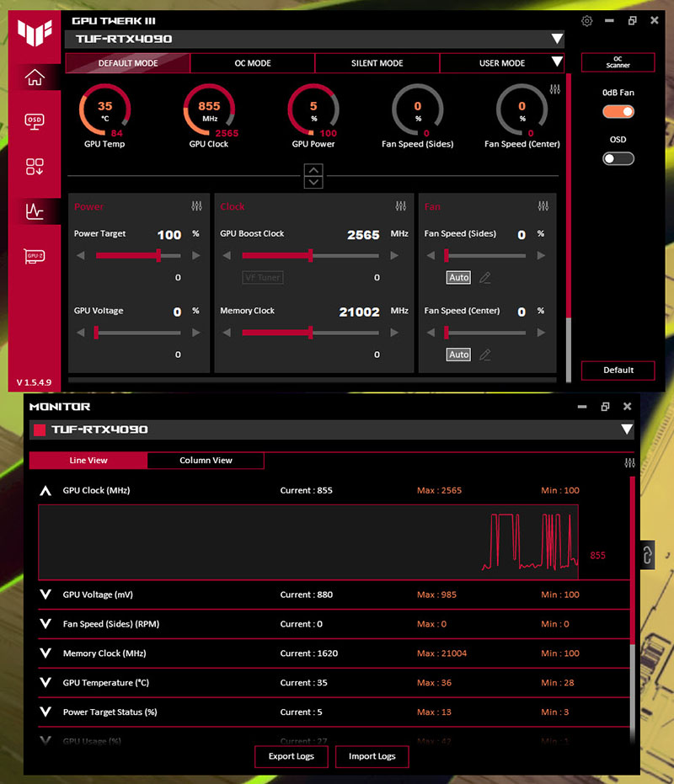Toggle the OSD switch
Image resolution: width=674 pixels, height=784 pixels.
618,158
